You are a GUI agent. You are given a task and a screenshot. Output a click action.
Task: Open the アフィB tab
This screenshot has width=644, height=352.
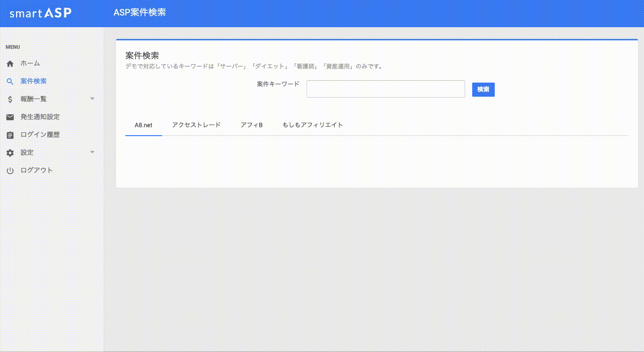click(251, 125)
